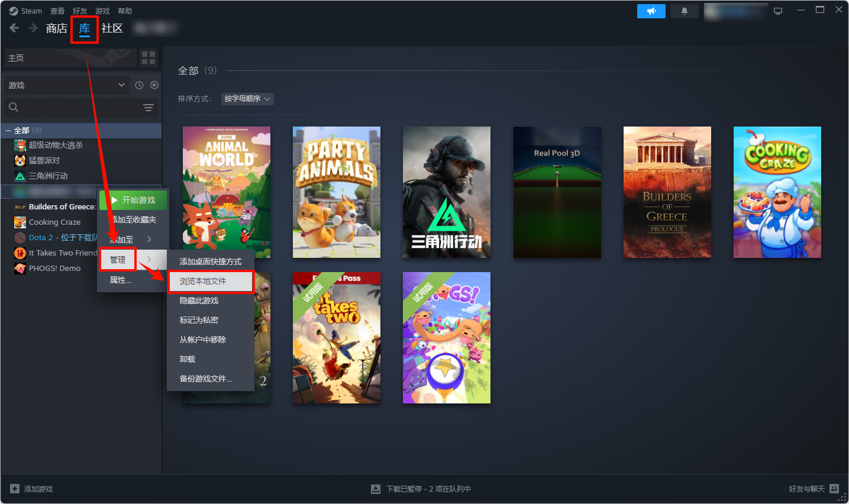The width and height of the screenshot is (849, 504).
Task: Switch to the 社区 tab
Action: tap(111, 28)
